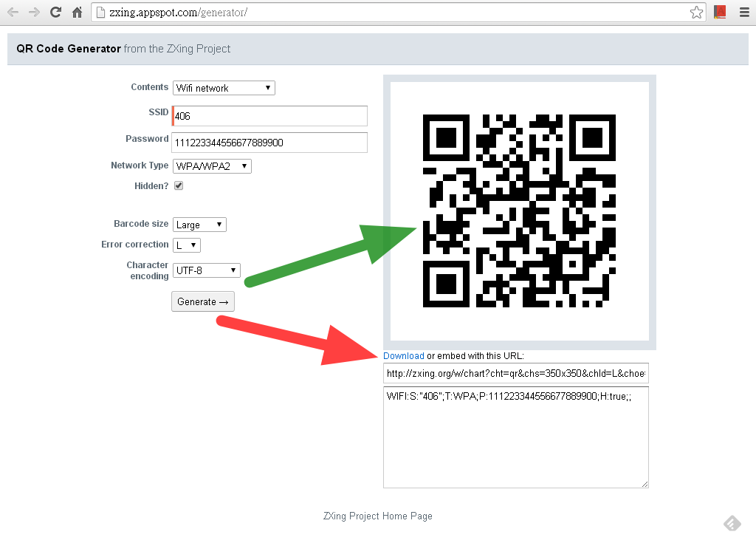Click the 'or embed with this URL:' text
Screen dimensions: 756x543
(475, 356)
